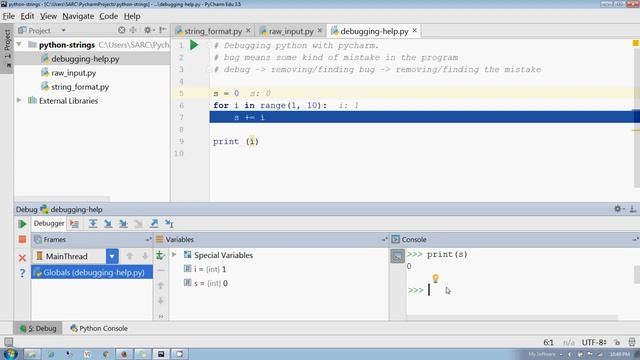Open the File menu

(x=9, y=16)
